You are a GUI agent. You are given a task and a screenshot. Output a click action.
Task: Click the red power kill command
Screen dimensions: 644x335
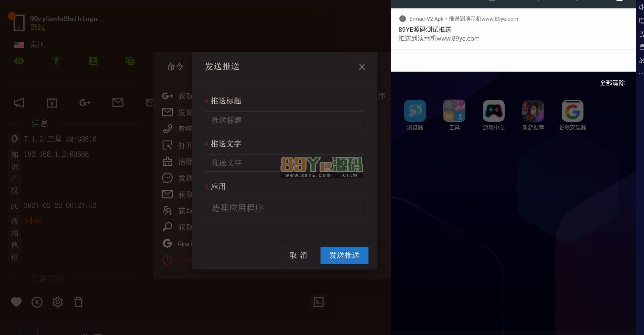click(167, 260)
